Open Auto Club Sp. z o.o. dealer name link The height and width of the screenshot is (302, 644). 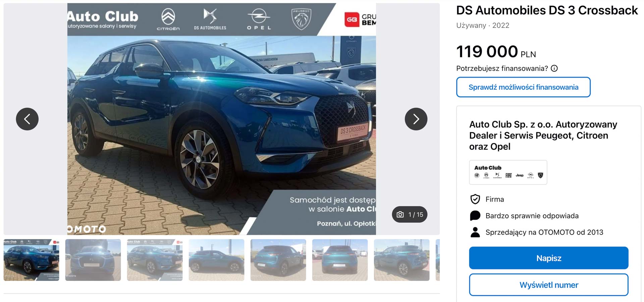(x=543, y=135)
